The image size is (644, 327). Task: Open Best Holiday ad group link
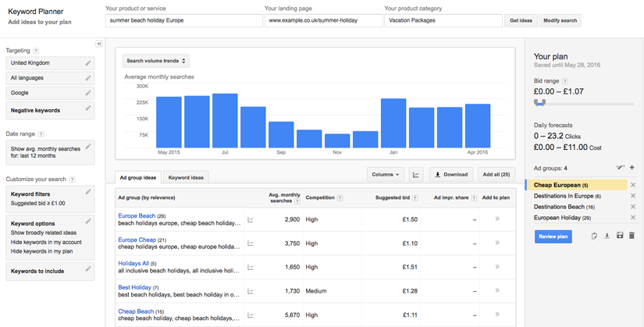[135, 287]
